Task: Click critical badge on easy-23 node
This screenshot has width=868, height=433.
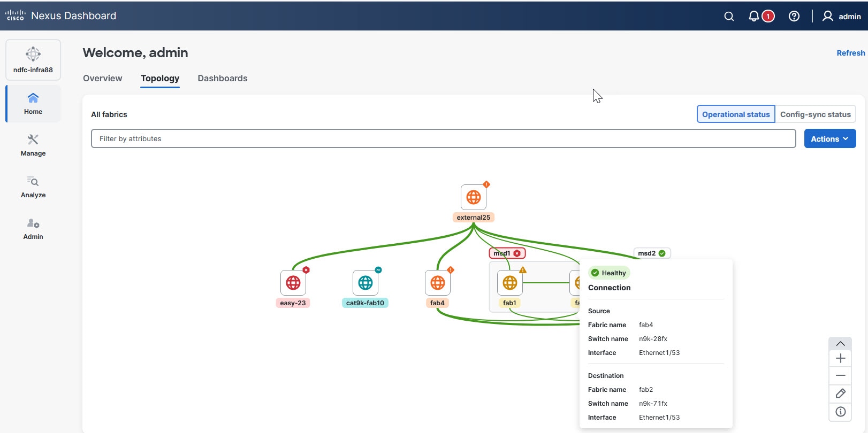Action: [306, 270]
